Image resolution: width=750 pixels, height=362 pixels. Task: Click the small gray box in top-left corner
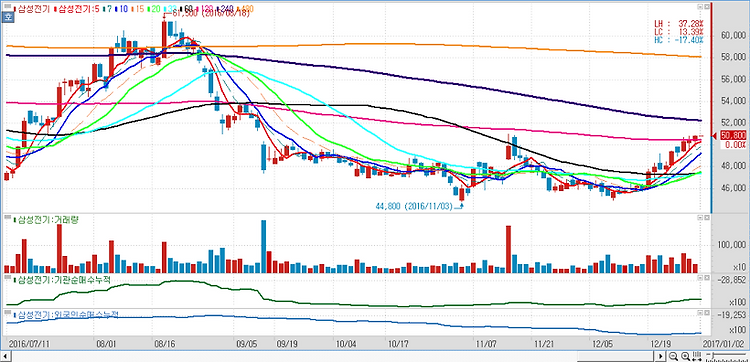(7, 6)
